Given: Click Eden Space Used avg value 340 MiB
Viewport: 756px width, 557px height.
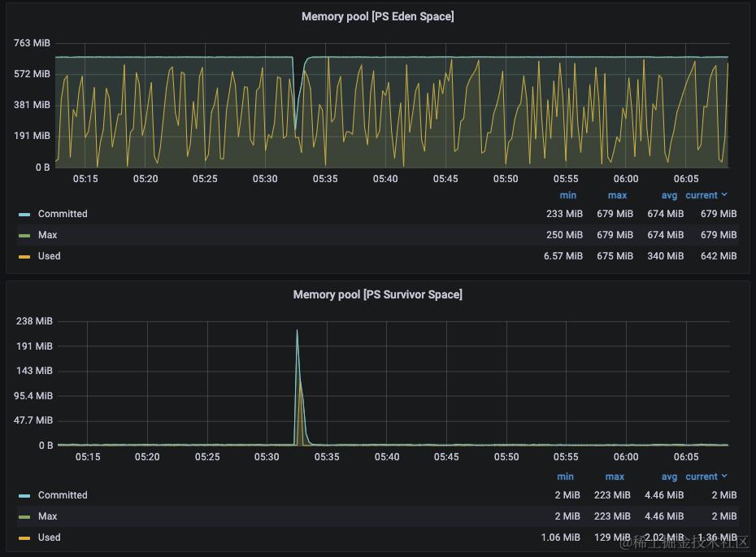Looking at the screenshot, I should pyautogui.click(x=665, y=256).
